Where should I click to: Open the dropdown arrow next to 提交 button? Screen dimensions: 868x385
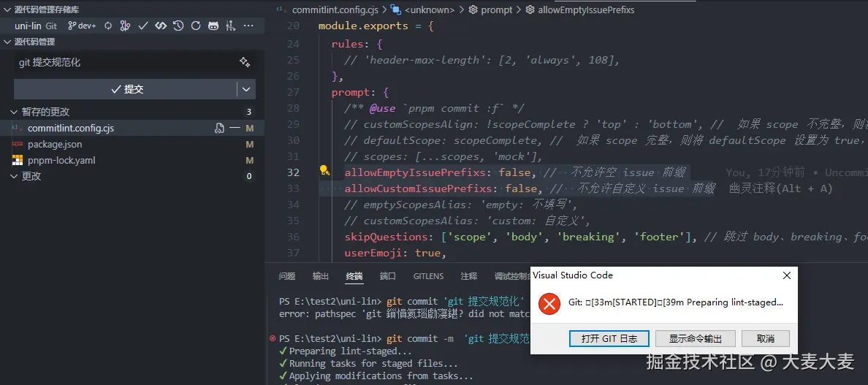click(x=245, y=89)
